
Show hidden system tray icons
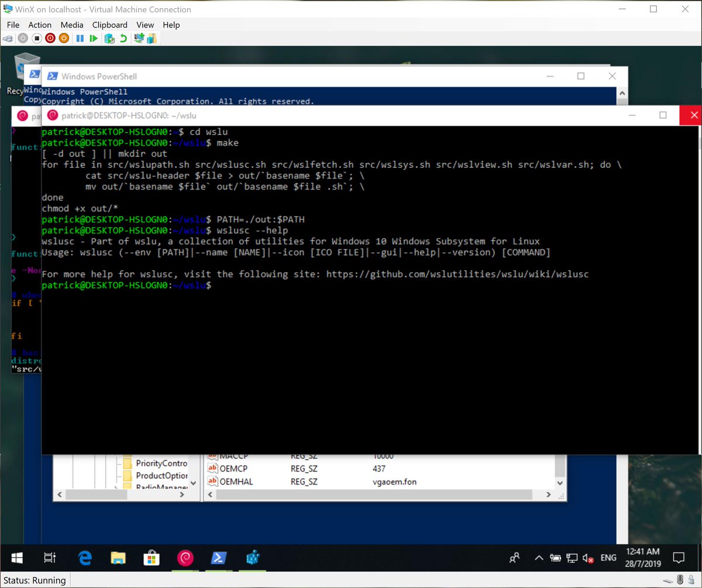(539, 558)
